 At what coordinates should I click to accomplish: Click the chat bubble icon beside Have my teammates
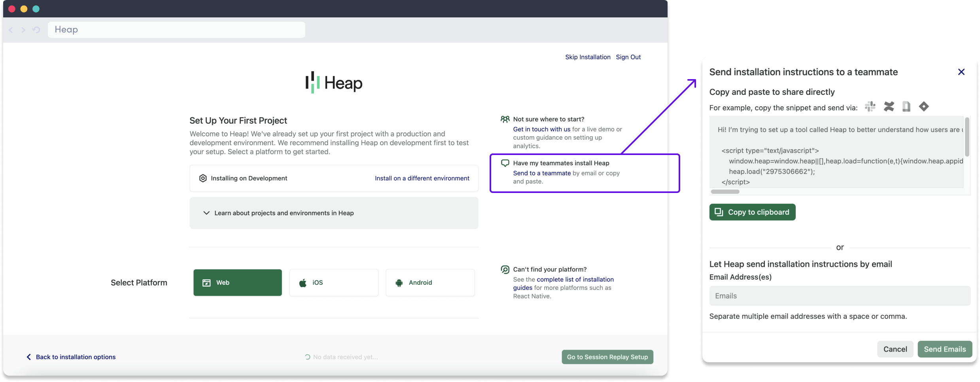505,163
